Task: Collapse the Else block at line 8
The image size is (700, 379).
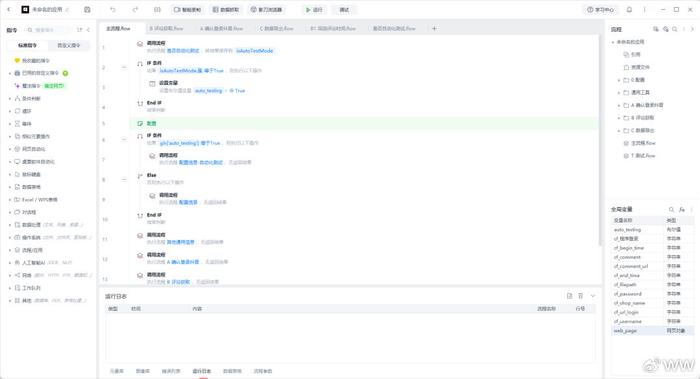Action: pyautogui.click(x=124, y=179)
